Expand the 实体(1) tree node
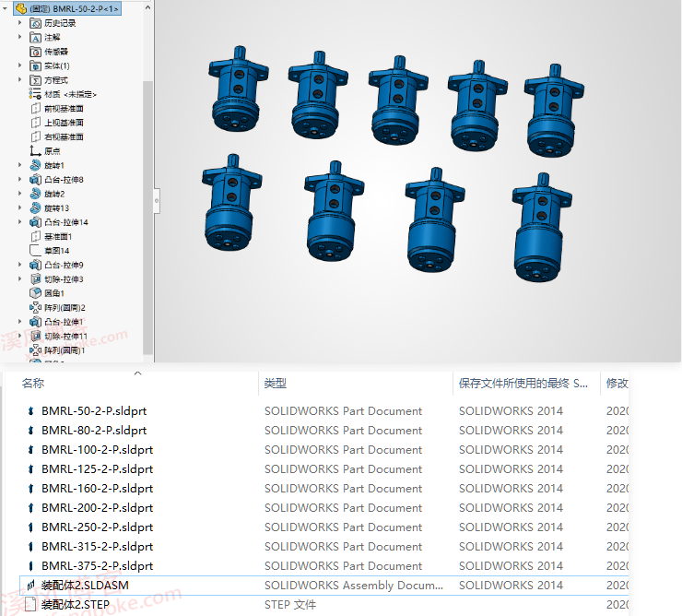Screen dimensions: 682x616 (19, 65)
